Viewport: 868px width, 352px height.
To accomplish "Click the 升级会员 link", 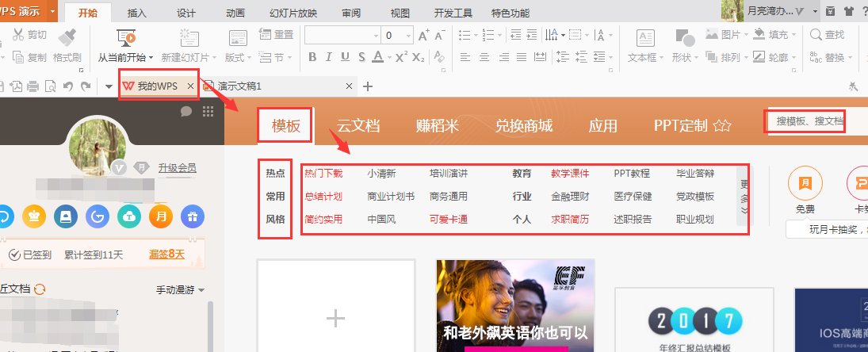I will 177,168.
